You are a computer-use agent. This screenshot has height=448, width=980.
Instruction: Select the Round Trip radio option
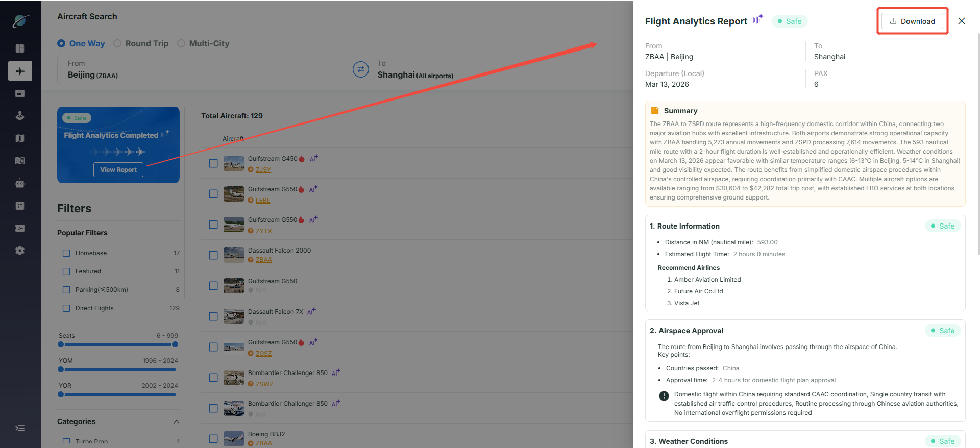(141, 43)
